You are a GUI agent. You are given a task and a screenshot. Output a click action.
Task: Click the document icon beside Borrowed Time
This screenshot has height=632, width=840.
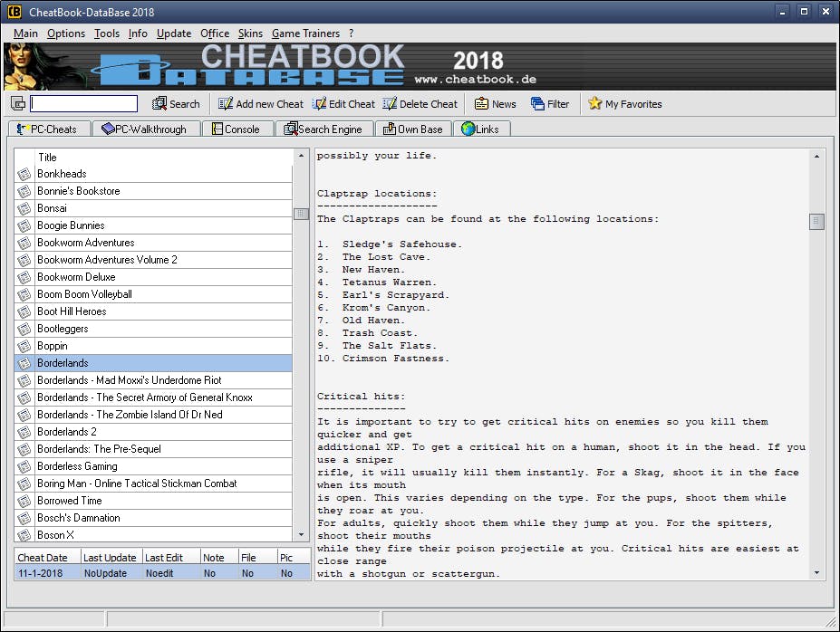(24, 501)
